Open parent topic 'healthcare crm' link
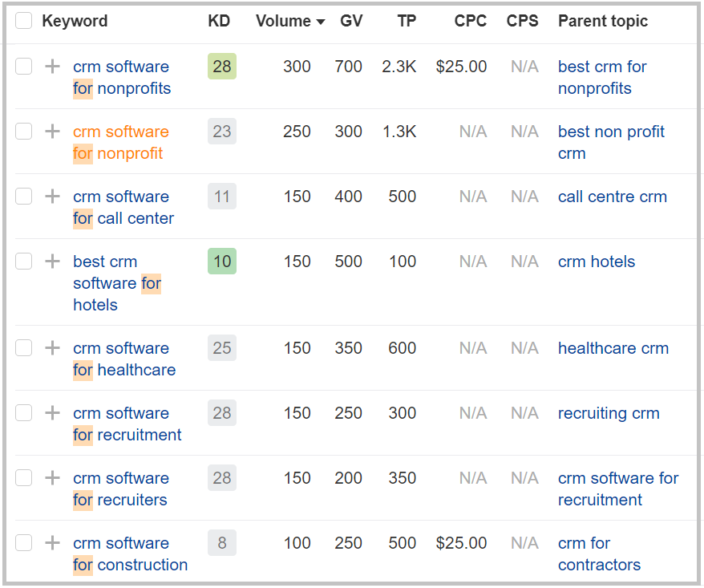Screen dimensions: 704x588 point(613,348)
